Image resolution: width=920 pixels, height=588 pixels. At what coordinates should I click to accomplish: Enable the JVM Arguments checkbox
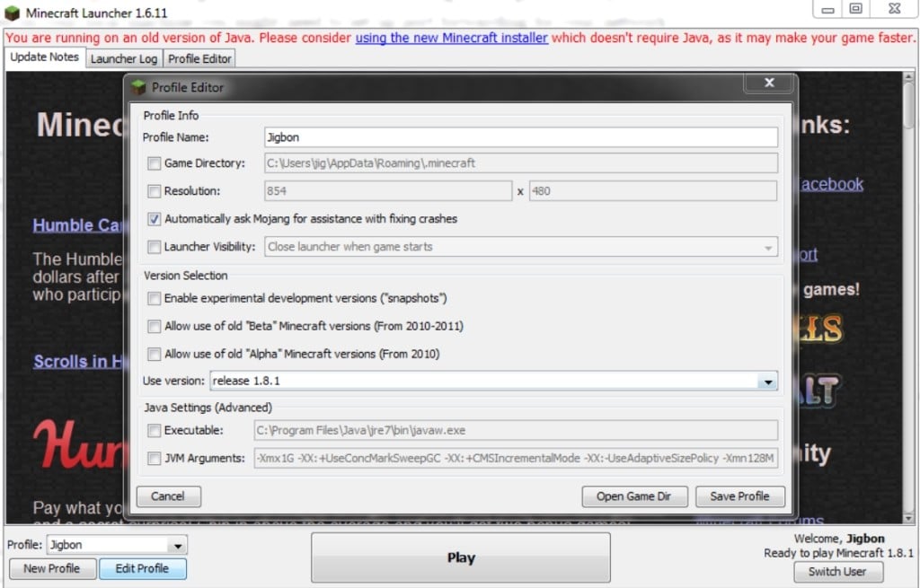click(154, 459)
